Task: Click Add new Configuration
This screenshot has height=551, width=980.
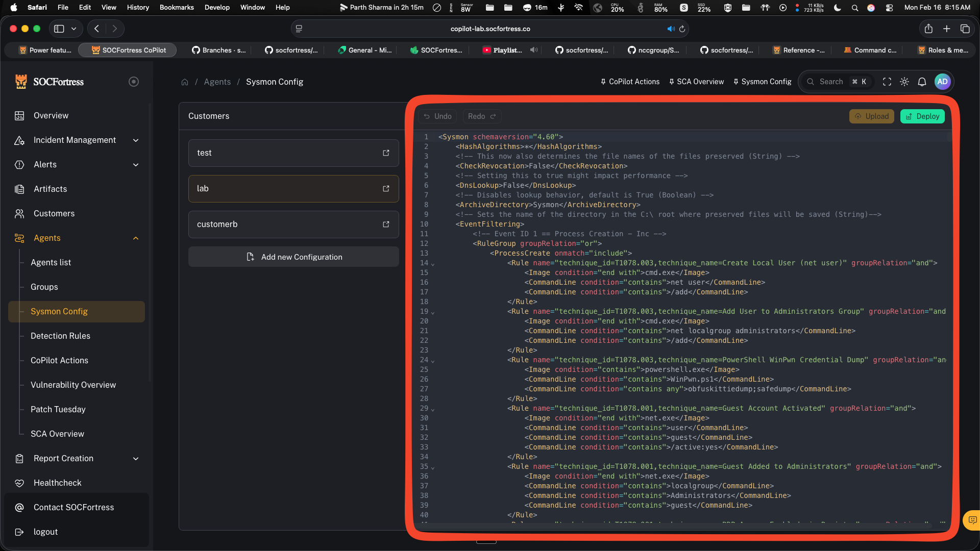Action: [x=293, y=257]
